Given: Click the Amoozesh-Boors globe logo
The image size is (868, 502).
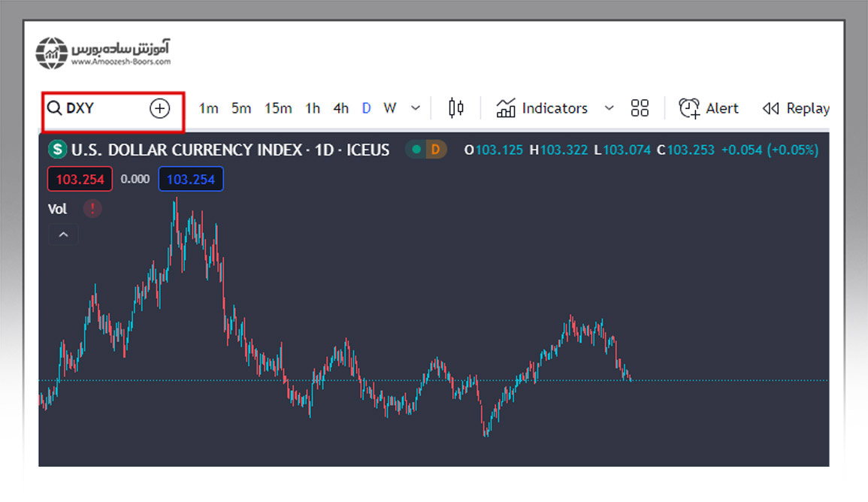Looking at the screenshot, I should 51,53.
